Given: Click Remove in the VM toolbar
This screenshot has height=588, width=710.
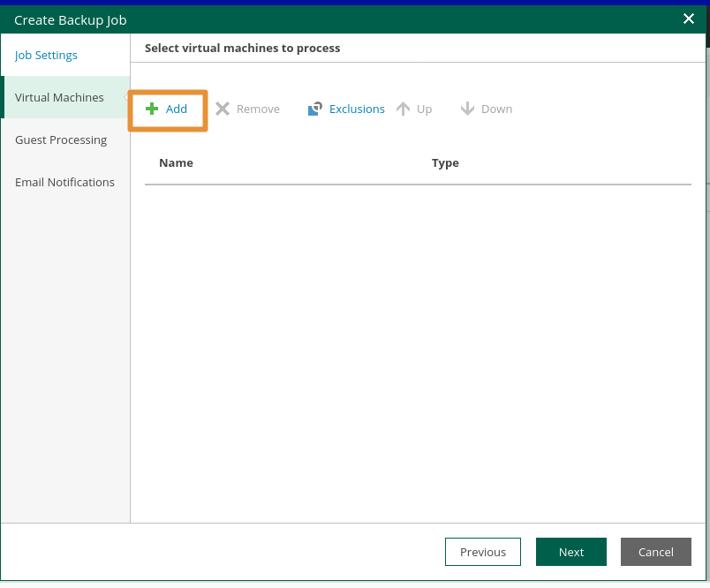Looking at the screenshot, I should coord(248,109).
